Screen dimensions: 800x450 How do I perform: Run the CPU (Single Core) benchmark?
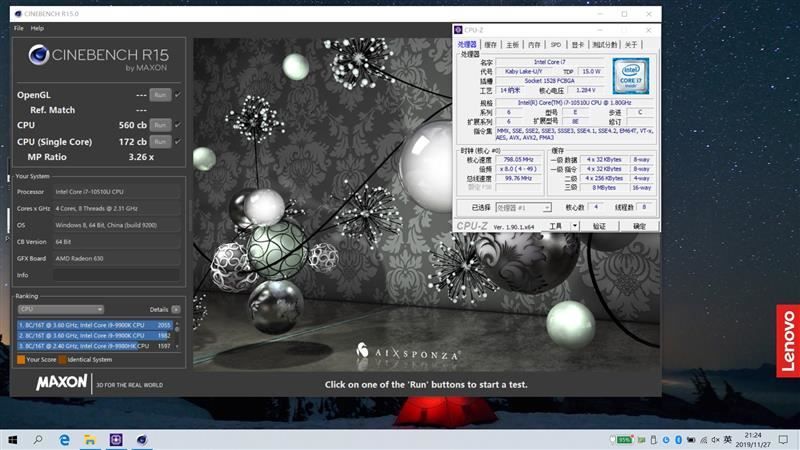[160, 142]
